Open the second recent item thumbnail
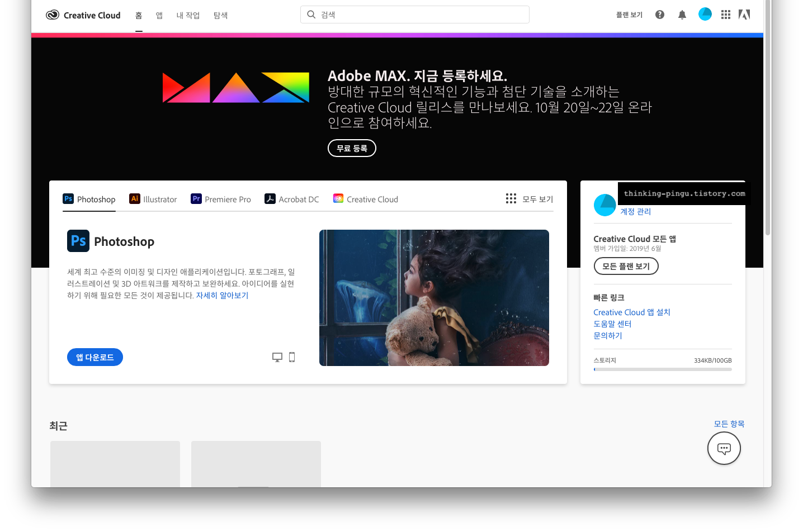The image size is (803, 532). tap(256, 464)
